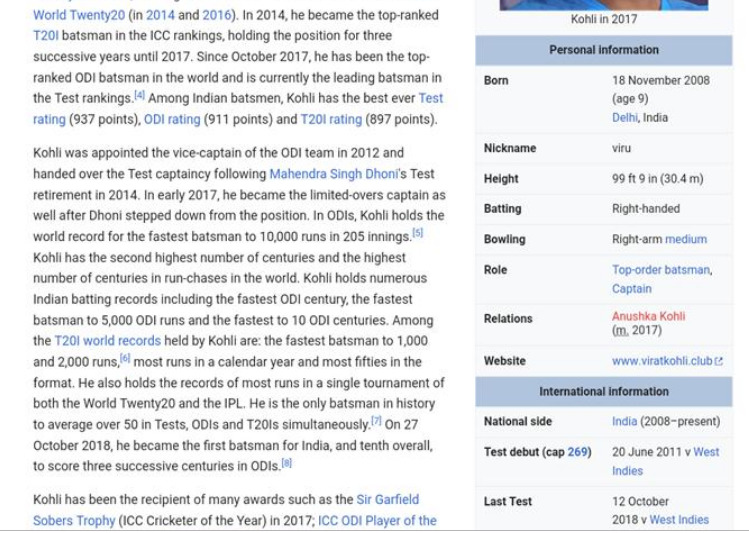749x533 pixels.
Task: Open the Test rating link
Action: [238, 108]
